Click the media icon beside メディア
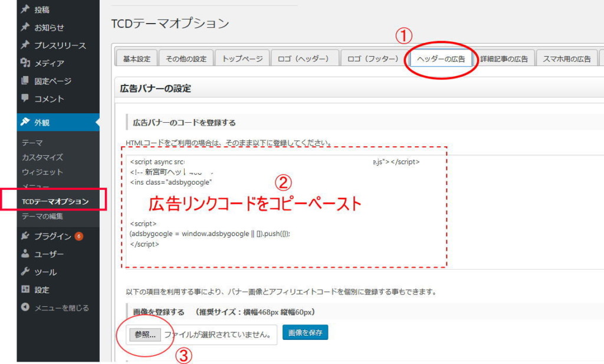 click(x=25, y=63)
